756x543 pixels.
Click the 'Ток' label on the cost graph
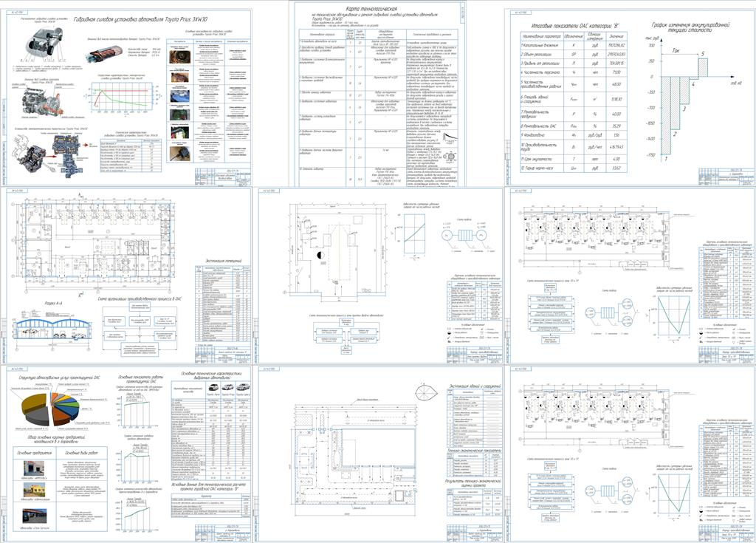click(675, 50)
